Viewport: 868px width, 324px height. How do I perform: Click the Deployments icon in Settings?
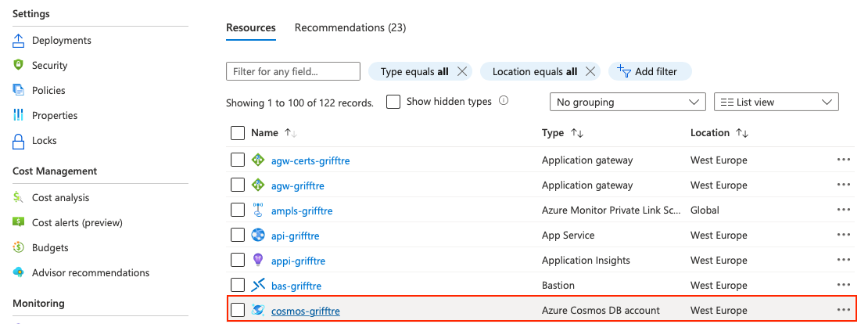pyautogui.click(x=19, y=41)
